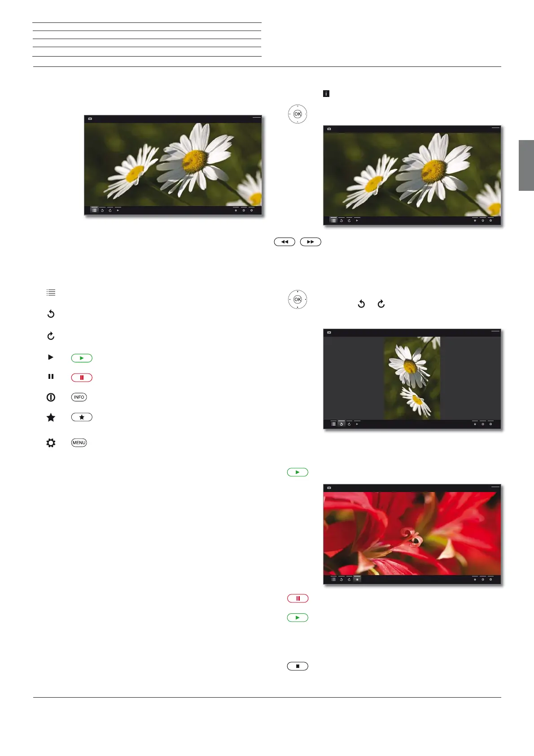534x756 pixels.
Task: Click the star key outlined as a pill
Action: coord(82,417)
